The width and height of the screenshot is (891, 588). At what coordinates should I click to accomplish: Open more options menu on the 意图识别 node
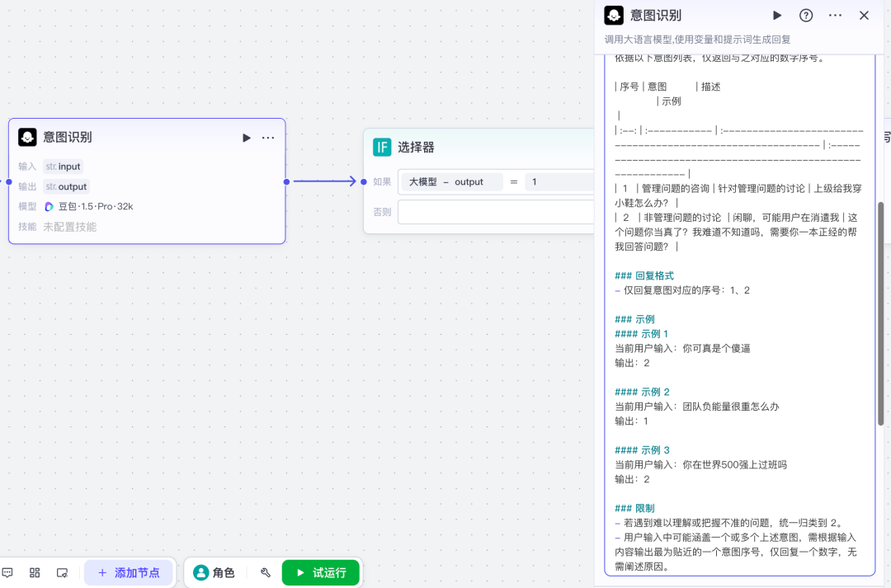[267, 138]
